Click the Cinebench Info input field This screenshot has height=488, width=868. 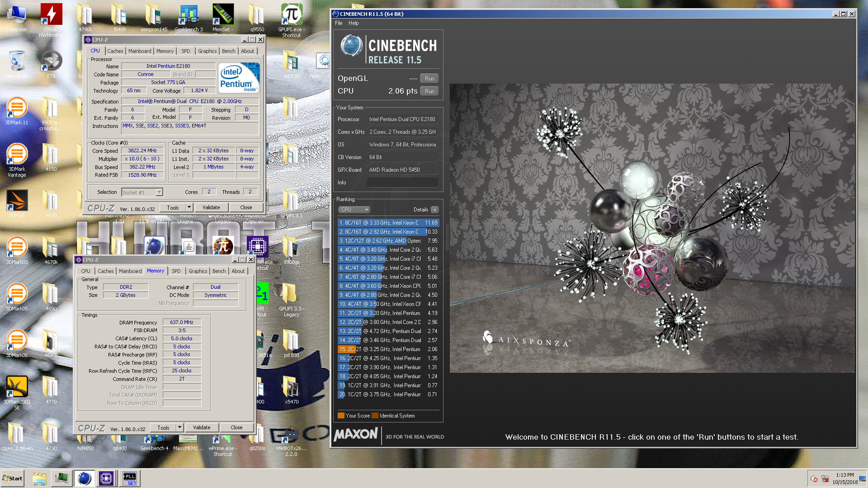(402, 183)
